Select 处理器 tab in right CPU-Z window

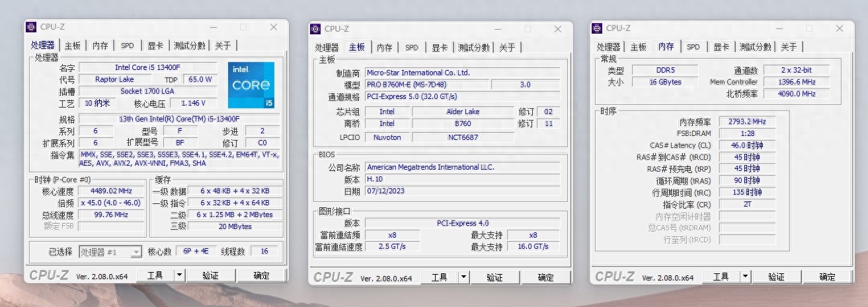coord(608,47)
